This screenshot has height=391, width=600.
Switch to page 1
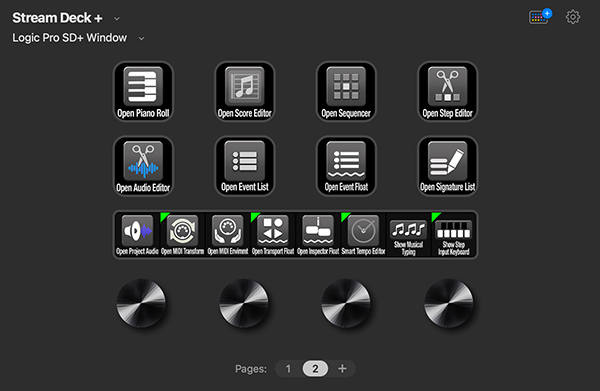click(x=288, y=369)
